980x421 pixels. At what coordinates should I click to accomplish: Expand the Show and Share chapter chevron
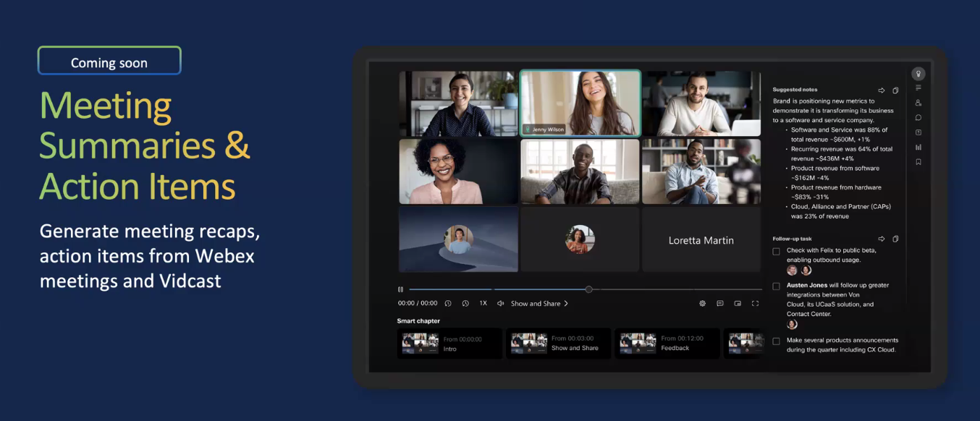pos(566,304)
